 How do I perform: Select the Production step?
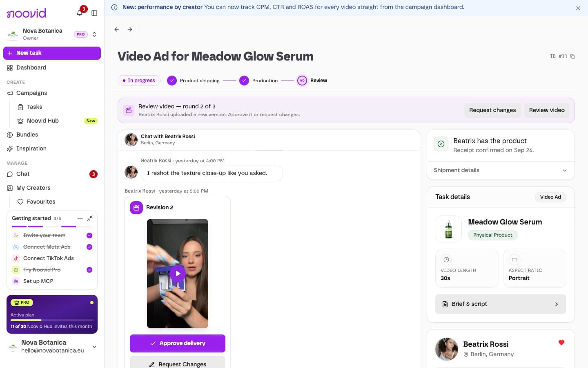coord(258,81)
